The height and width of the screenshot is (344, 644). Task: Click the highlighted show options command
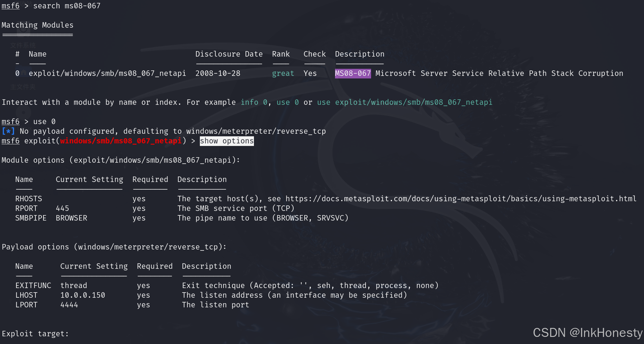(x=227, y=141)
